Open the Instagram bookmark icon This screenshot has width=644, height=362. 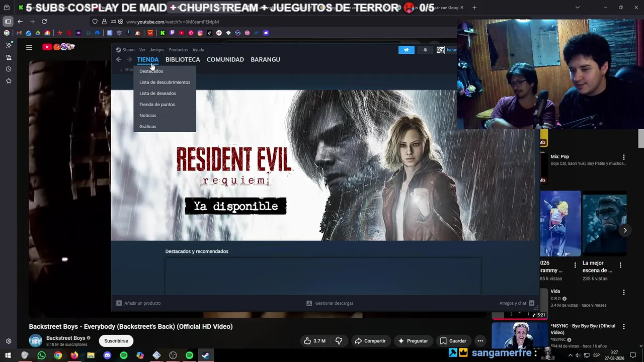point(200,33)
